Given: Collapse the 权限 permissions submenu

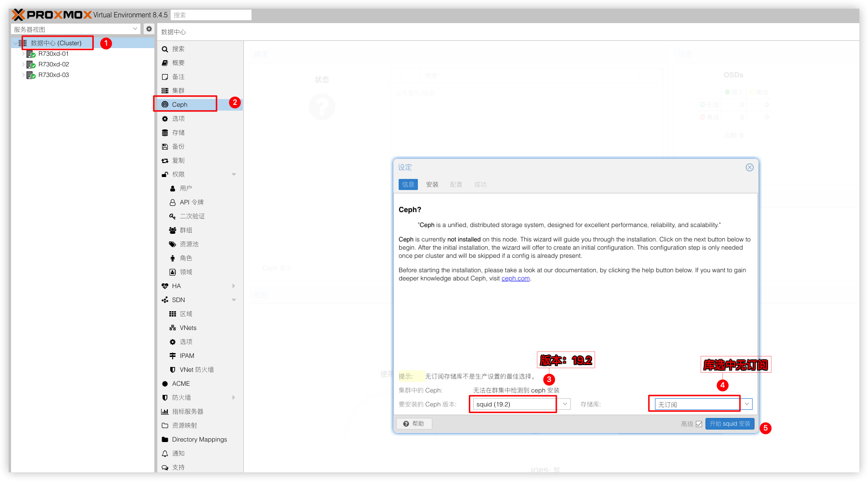Looking at the screenshot, I should [234, 175].
